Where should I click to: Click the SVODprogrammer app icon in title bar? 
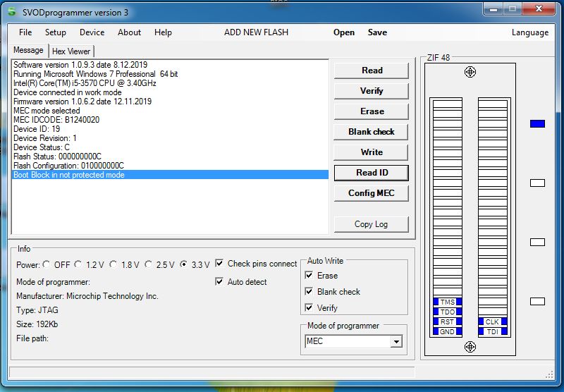pyautogui.click(x=12, y=11)
